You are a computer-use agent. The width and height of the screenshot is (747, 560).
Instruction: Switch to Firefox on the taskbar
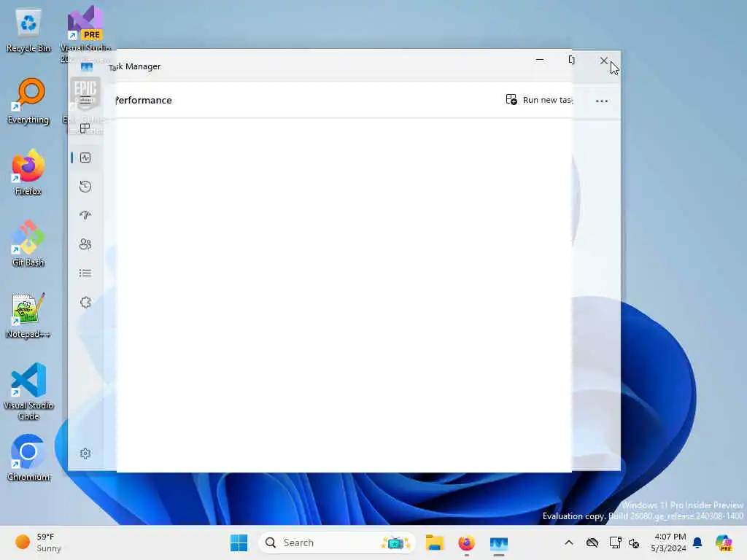[x=466, y=542]
